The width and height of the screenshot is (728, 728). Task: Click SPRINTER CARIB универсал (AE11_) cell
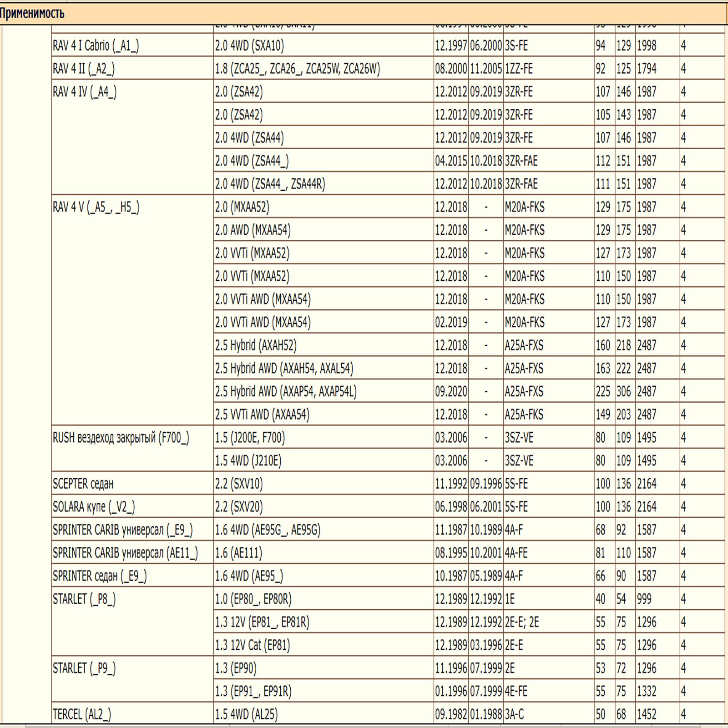125,553
